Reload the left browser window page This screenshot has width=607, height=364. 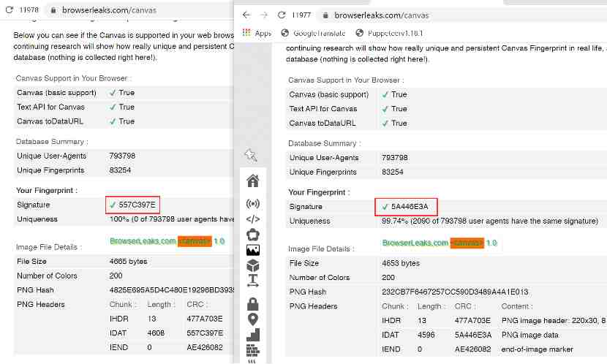(9, 10)
